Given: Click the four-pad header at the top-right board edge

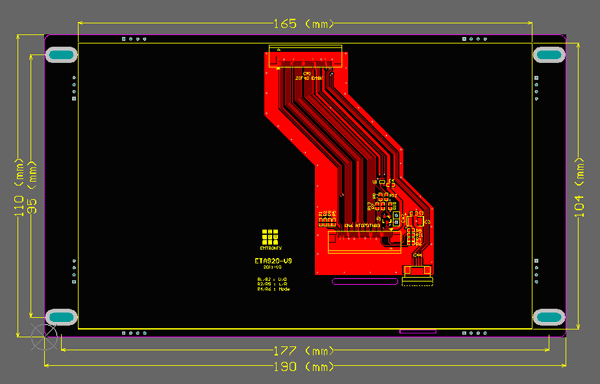Looking at the screenshot, I should pos(474,39).
